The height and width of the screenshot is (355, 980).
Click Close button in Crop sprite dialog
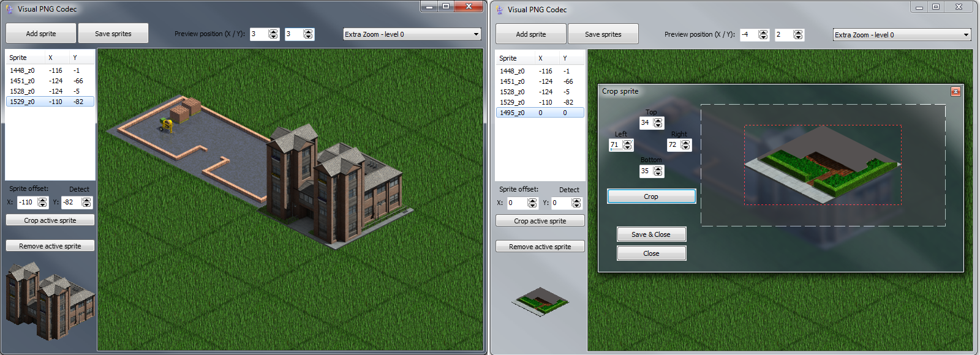651,253
